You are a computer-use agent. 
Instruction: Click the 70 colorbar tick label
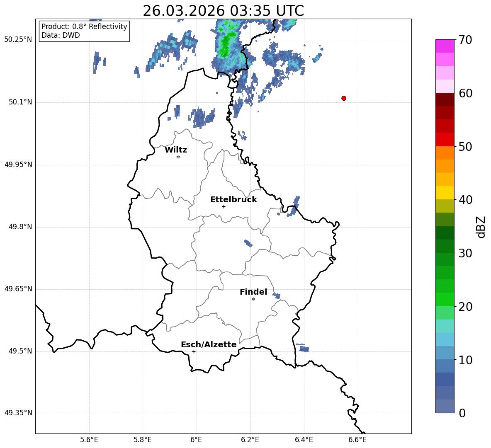coord(465,40)
